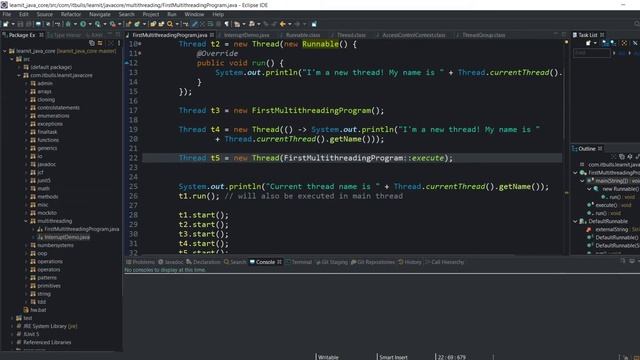Select execute() method in Outline
This screenshot has height=360, width=640.
607,205
